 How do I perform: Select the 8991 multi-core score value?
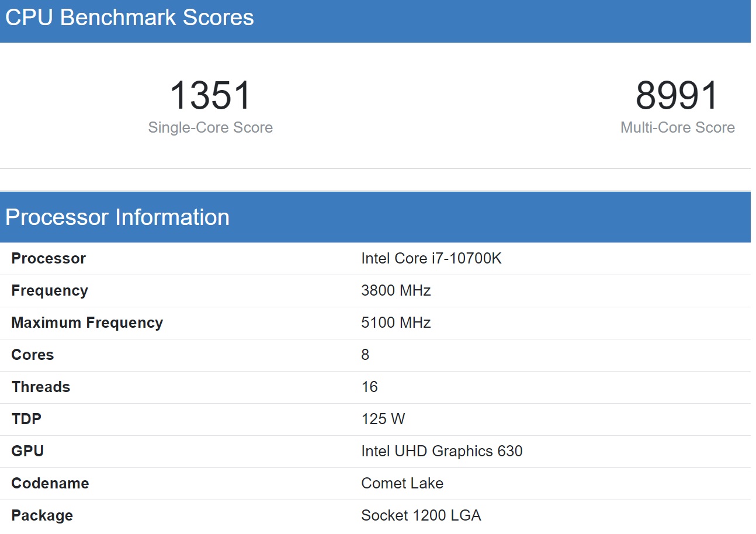[677, 96]
